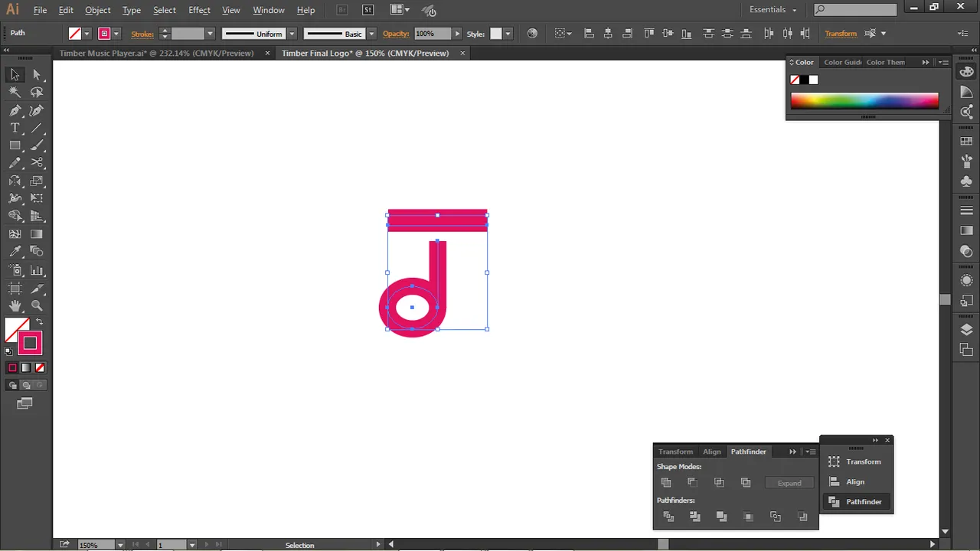Change the screen mode
Image resolution: width=980 pixels, height=551 pixels.
point(25,403)
